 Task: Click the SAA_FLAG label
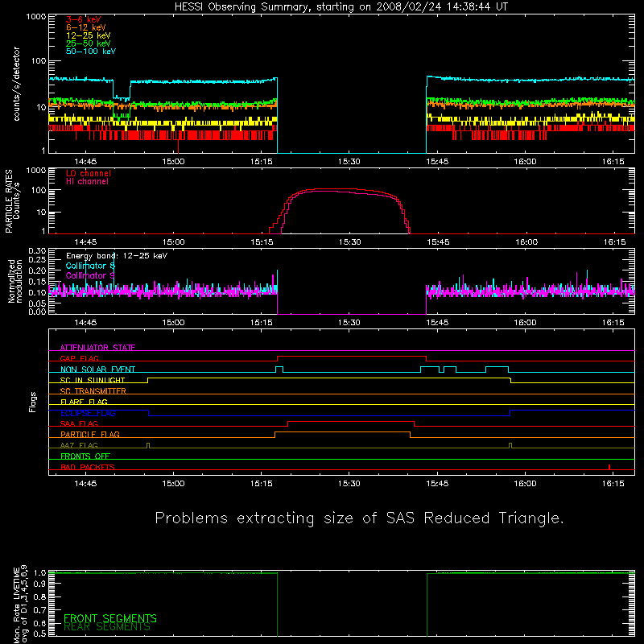[x=79, y=423]
